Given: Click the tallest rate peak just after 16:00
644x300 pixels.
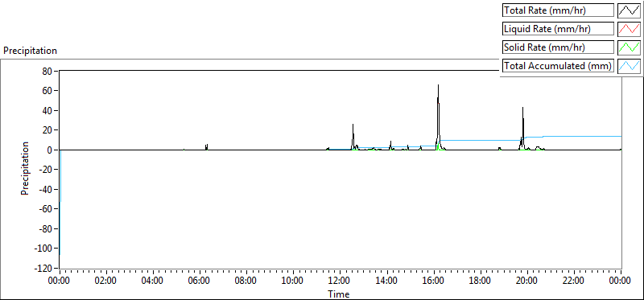Looking at the screenshot, I should pos(438,117).
